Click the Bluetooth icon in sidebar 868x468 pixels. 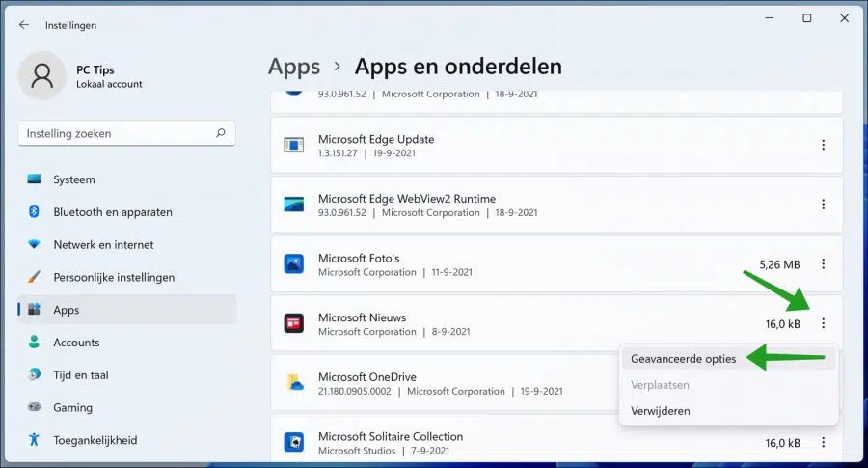click(34, 211)
